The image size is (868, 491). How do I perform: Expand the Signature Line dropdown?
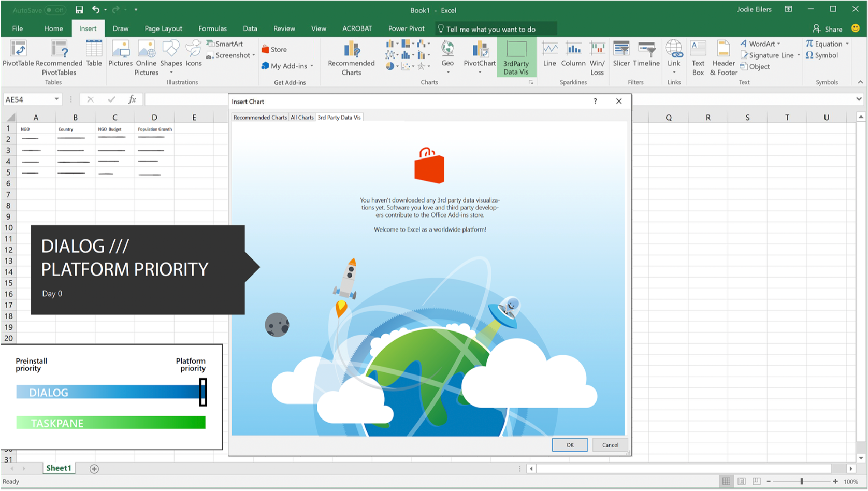(799, 55)
